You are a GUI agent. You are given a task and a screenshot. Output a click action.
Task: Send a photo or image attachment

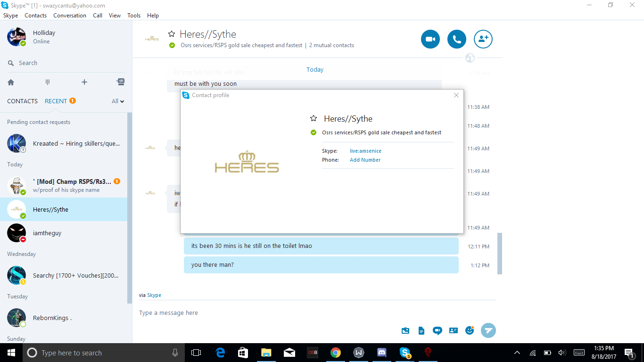405,330
